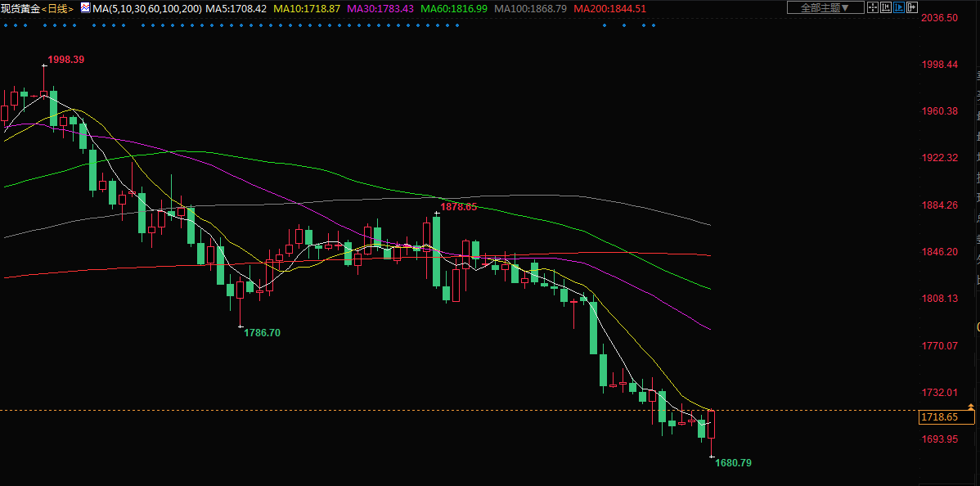
Task: Click the crosshair cursor icon in top toolbar
Action: (x=873, y=7)
